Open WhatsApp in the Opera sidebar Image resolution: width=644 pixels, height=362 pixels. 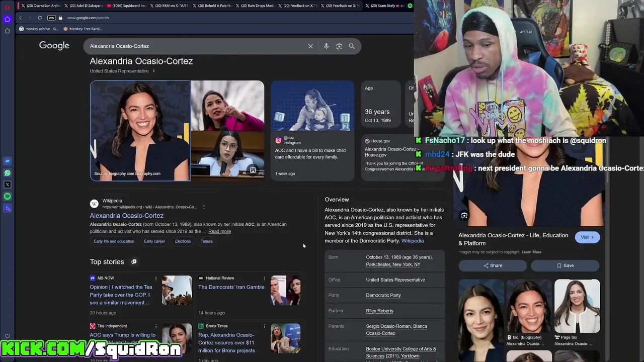pos(8,173)
